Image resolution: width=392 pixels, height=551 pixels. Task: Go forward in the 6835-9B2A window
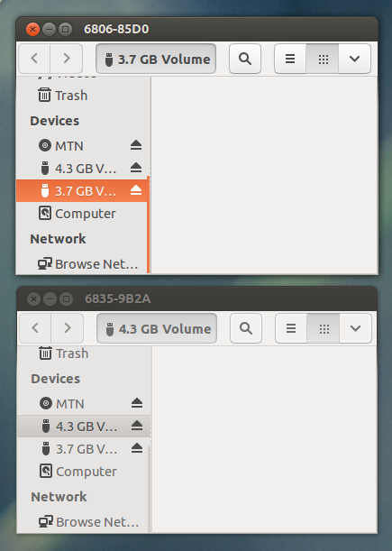click(x=68, y=328)
